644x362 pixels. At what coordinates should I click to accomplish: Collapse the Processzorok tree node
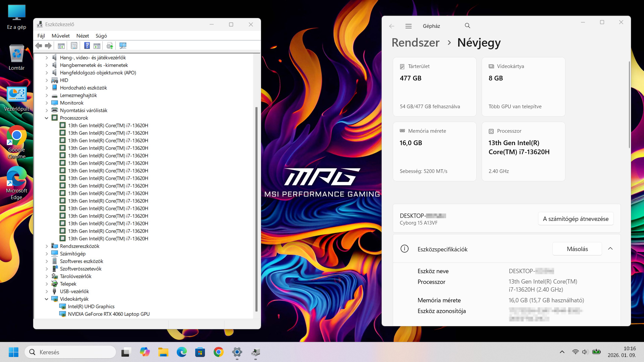(x=47, y=118)
